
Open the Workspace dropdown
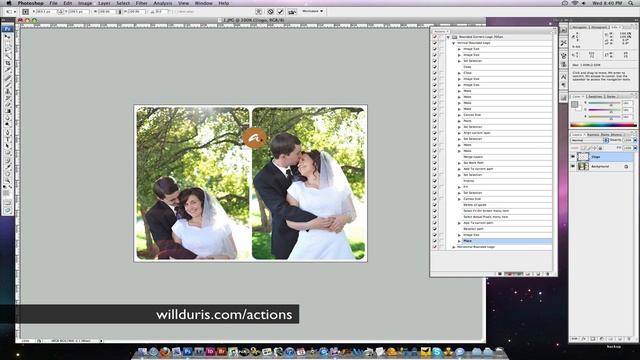[x=313, y=11]
